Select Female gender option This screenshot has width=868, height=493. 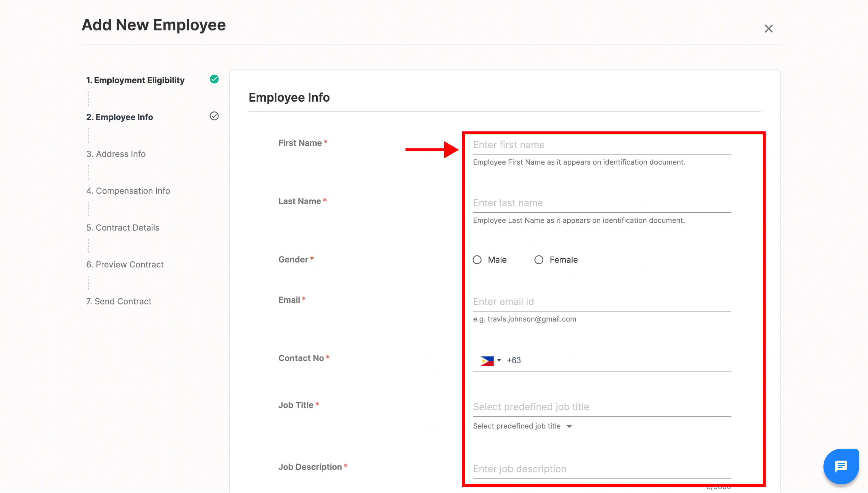[538, 260]
